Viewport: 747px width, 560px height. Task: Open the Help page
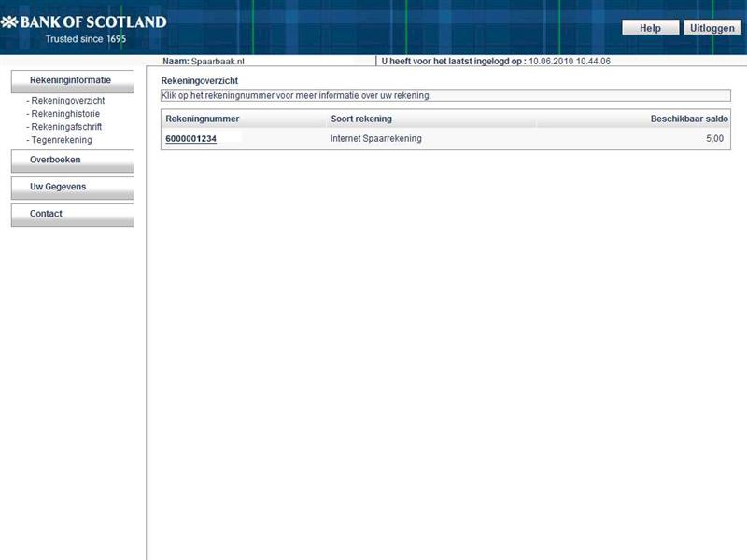coord(650,28)
